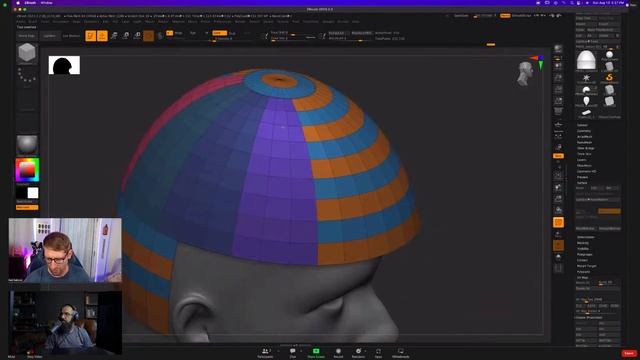Expand the Polygroups subpalette
The height and width of the screenshot is (360, 640).
point(584,254)
